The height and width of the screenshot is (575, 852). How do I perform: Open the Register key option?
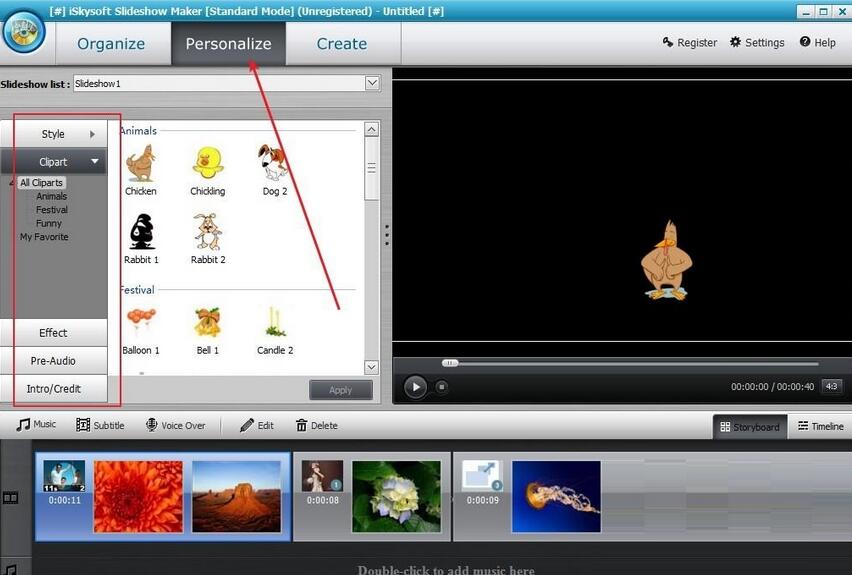[x=690, y=42]
